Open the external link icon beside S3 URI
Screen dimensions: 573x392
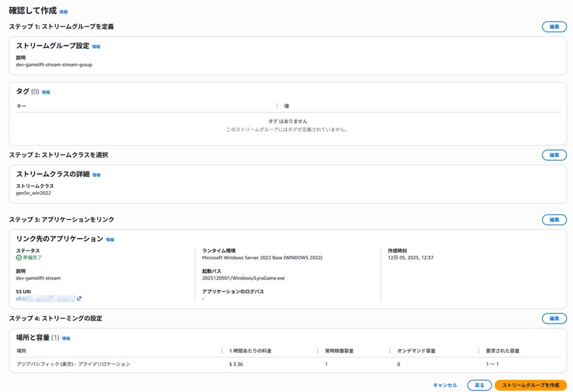(80, 298)
